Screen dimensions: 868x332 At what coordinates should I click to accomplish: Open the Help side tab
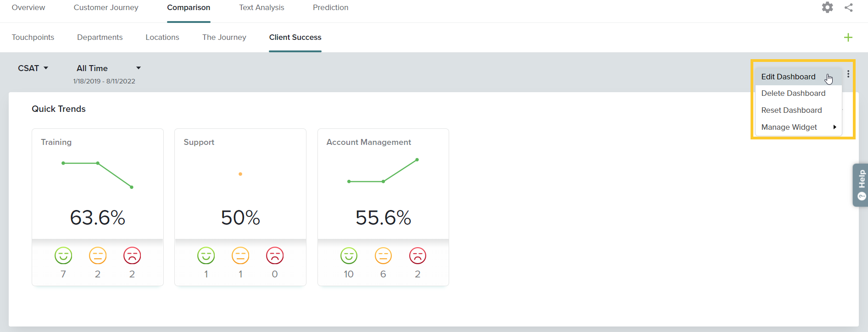(861, 185)
